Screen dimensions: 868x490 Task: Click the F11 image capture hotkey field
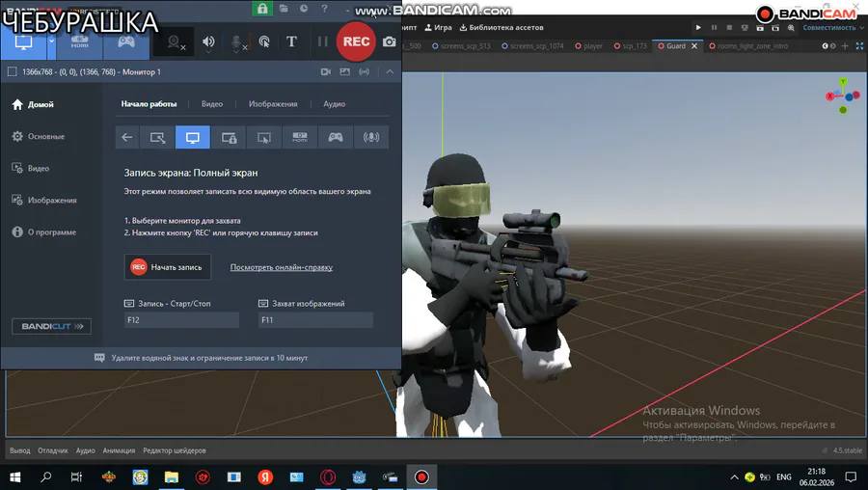[315, 320]
